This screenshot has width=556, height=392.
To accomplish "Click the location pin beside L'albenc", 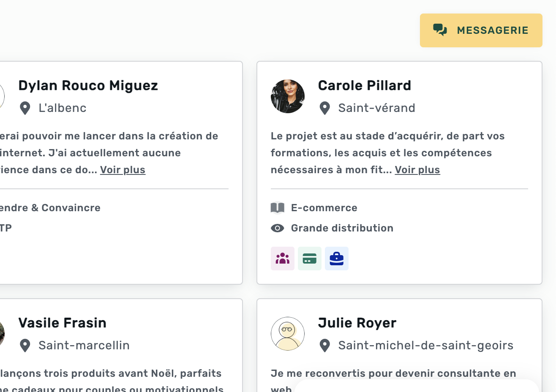I will (25, 108).
